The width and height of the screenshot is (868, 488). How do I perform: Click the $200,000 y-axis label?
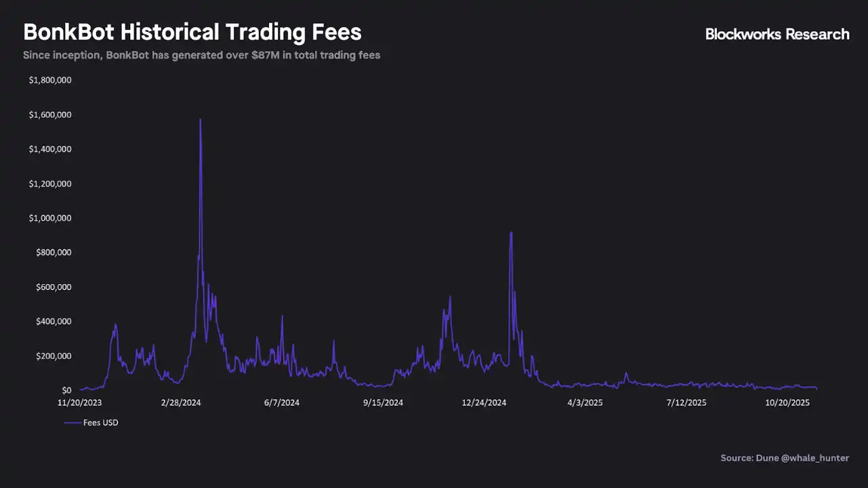[52, 356]
